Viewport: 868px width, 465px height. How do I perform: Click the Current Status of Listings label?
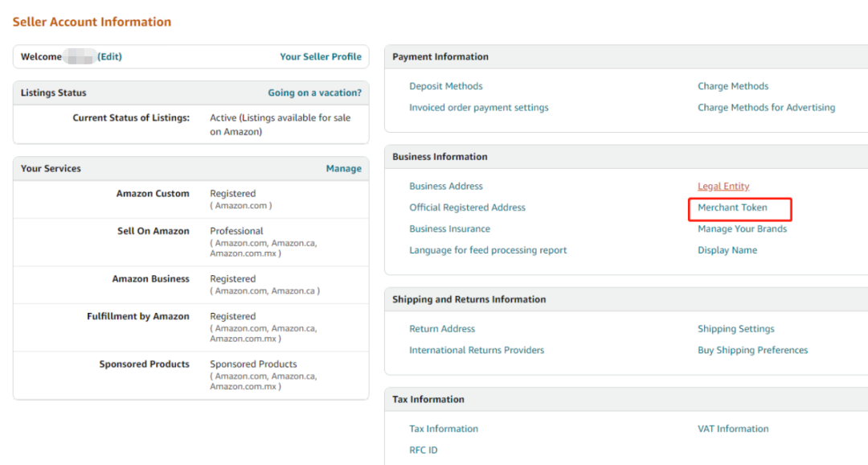131,118
